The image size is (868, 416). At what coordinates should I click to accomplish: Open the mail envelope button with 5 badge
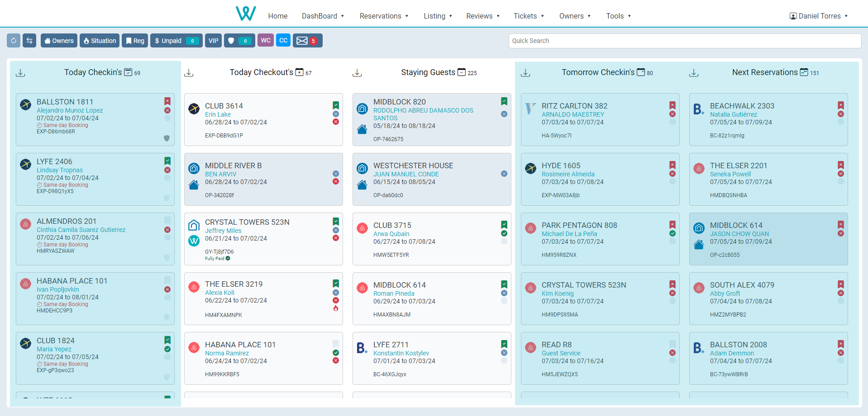pyautogui.click(x=307, y=41)
